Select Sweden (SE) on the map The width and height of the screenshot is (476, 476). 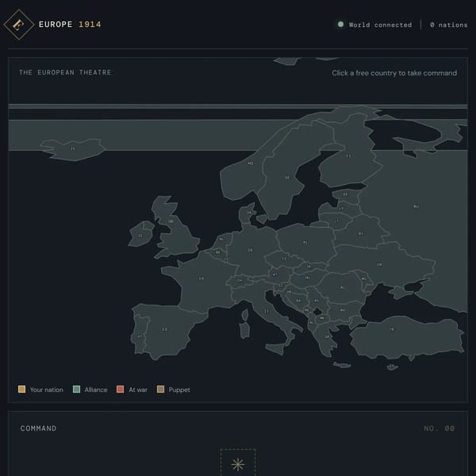[287, 178]
